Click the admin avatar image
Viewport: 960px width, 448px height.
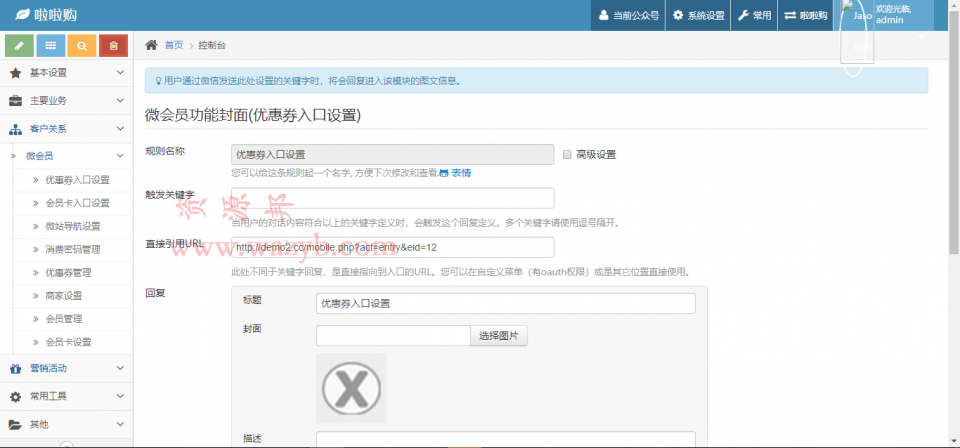[857, 32]
